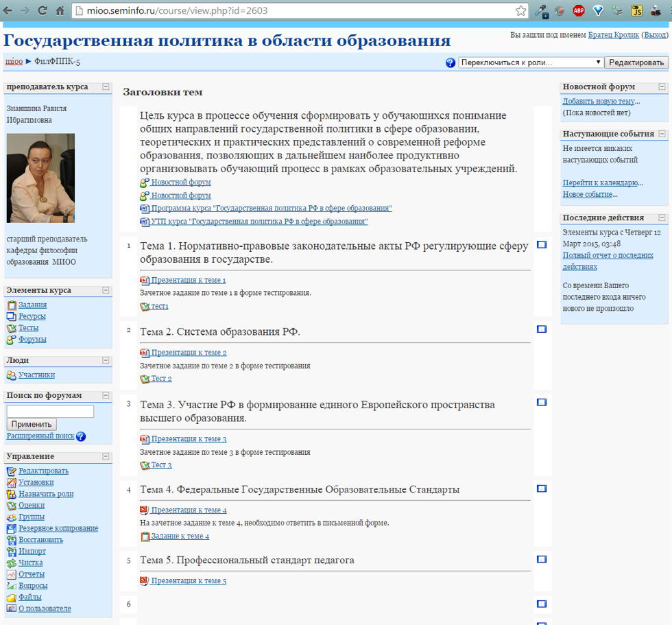
Task: Click the advanced search help icon
Action: 81,436
